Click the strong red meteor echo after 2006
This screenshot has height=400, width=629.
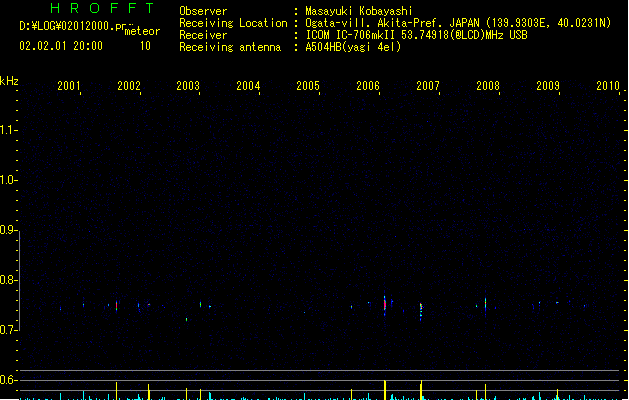(x=385, y=305)
